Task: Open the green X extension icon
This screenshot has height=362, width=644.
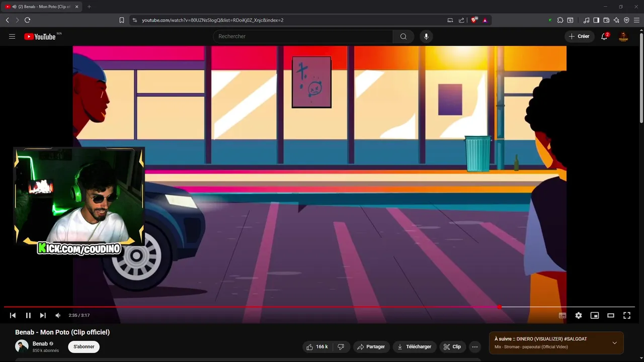Action: (x=550, y=20)
